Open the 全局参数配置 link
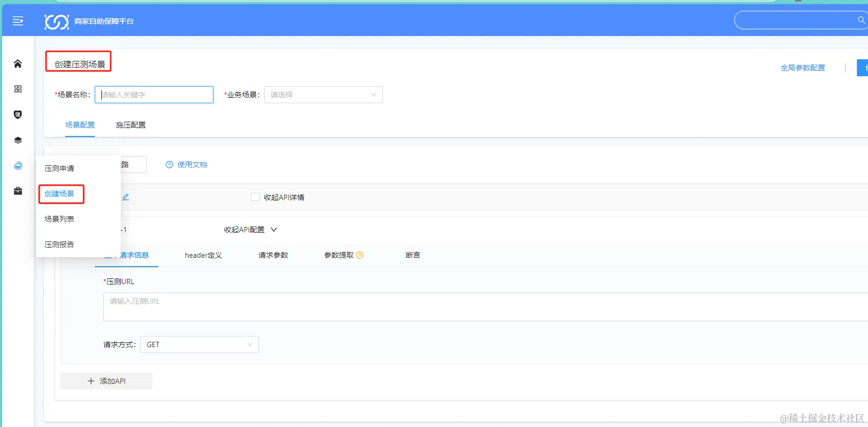The width and height of the screenshot is (868, 427). [x=803, y=68]
